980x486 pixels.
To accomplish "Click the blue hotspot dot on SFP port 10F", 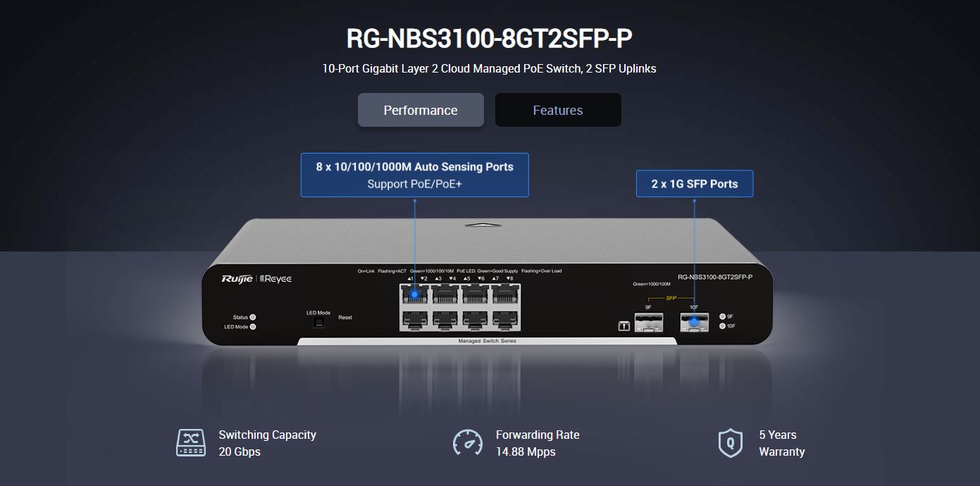I will (694, 323).
